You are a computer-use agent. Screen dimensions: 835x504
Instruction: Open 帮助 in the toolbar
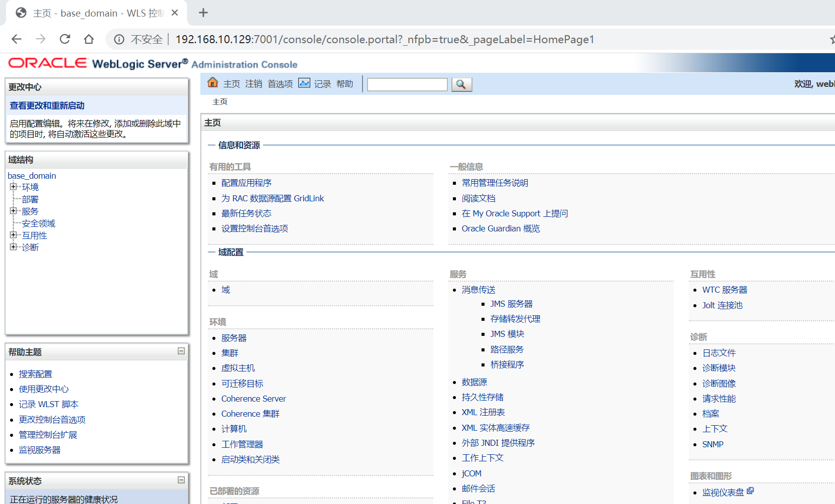[344, 84]
